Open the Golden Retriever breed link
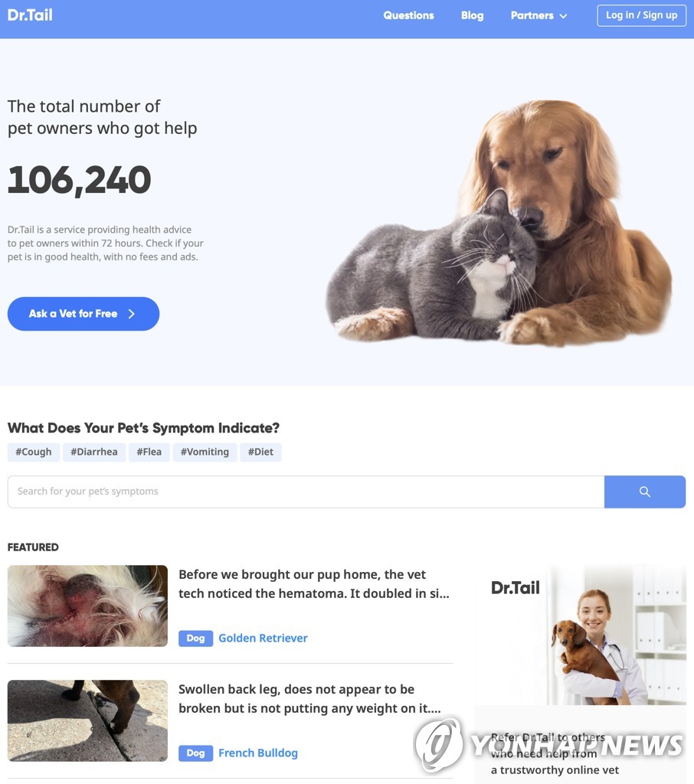 (x=263, y=638)
